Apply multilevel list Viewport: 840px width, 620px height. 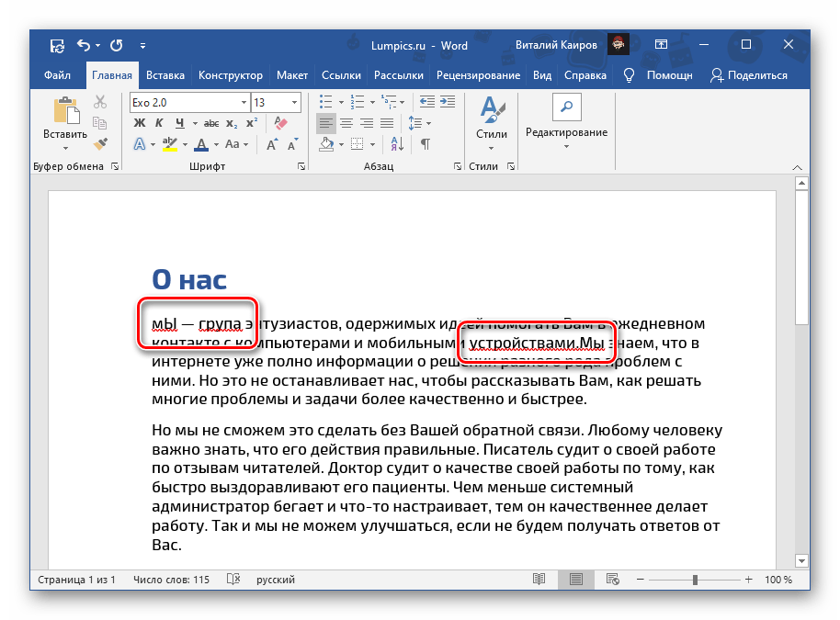pyautogui.click(x=389, y=102)
